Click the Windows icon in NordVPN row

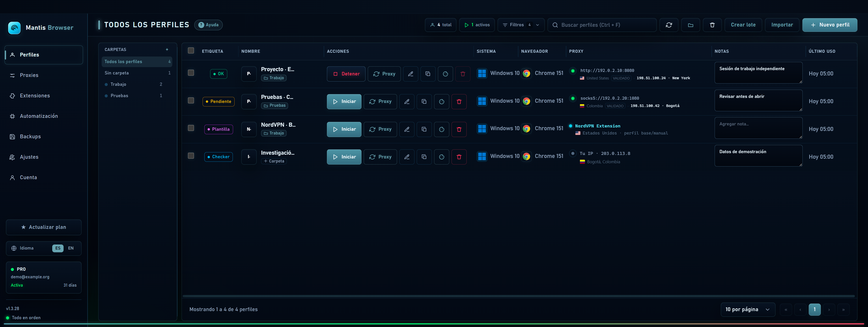(x=482, y=129)
